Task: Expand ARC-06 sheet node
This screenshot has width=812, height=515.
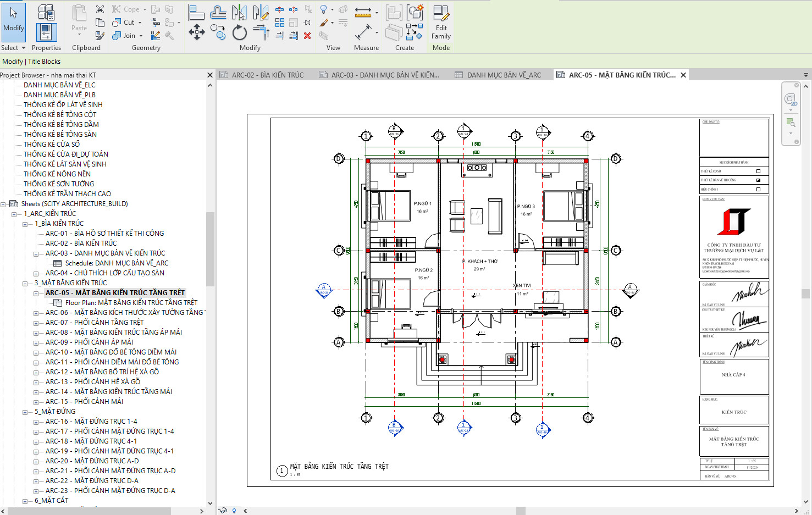Action: pos(36,313)
